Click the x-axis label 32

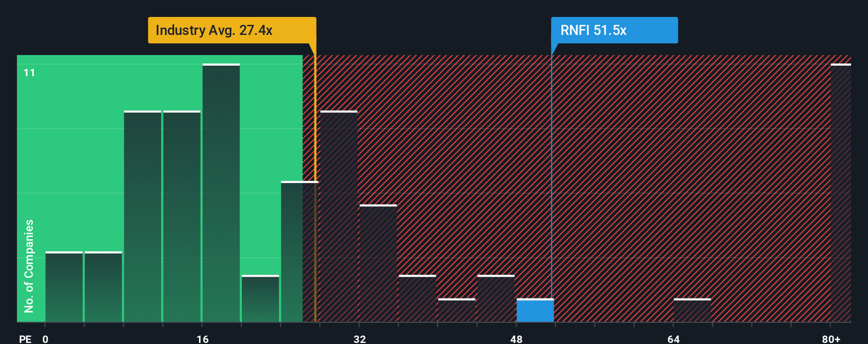tap(360, 339)
